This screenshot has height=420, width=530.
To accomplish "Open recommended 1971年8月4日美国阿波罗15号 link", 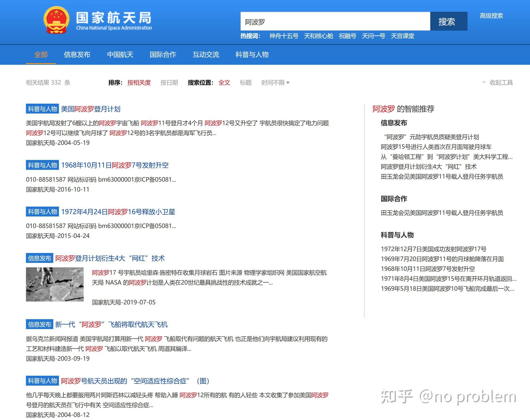I will (449, 279).
